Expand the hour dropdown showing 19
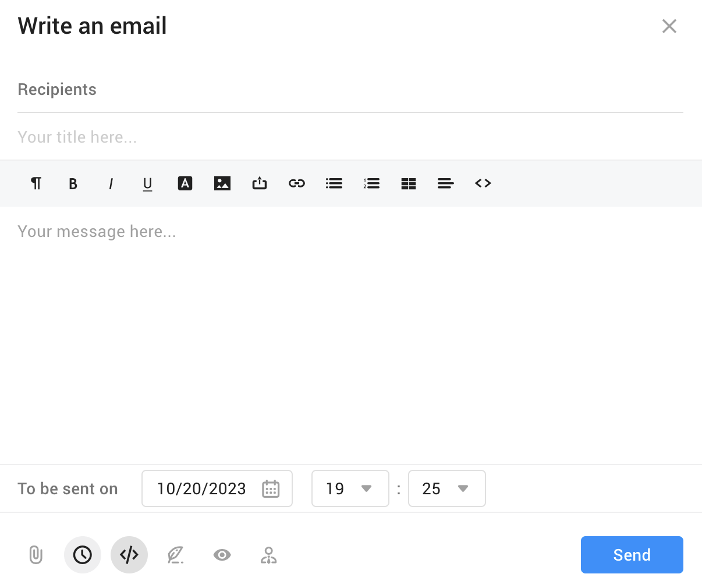This screenshot has width=702, height=588. (x=350, y=488)
